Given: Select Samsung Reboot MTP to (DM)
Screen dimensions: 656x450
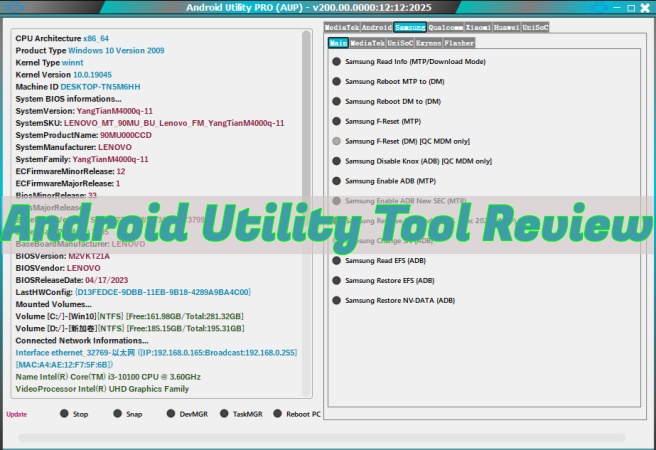Looking at the screenshot, I should pos(388,82).
